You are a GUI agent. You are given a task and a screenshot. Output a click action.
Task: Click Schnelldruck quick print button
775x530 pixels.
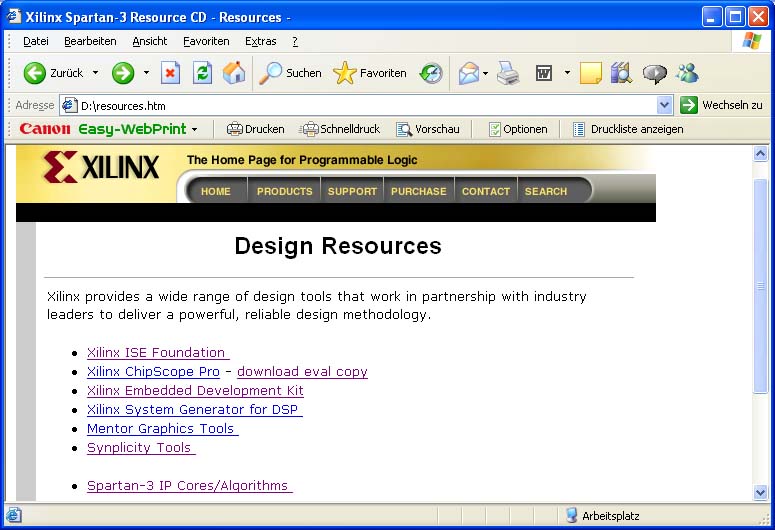pyautogui.click(x=341, y=129)
